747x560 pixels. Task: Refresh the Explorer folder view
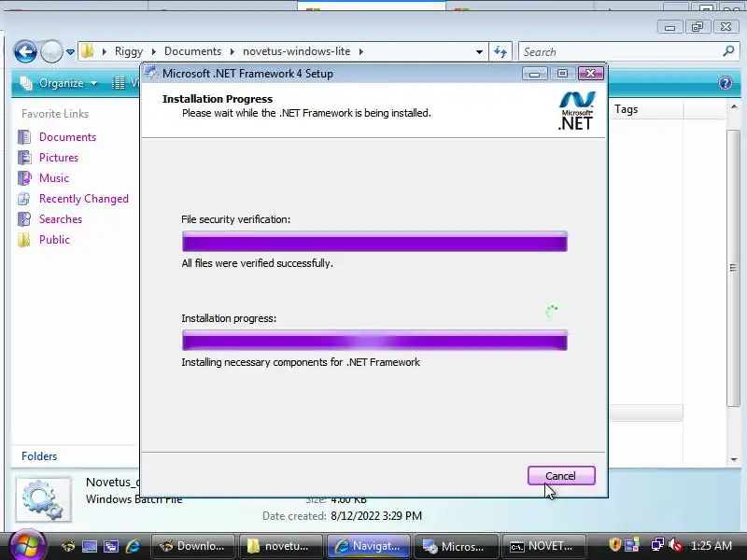pos(500,51)
